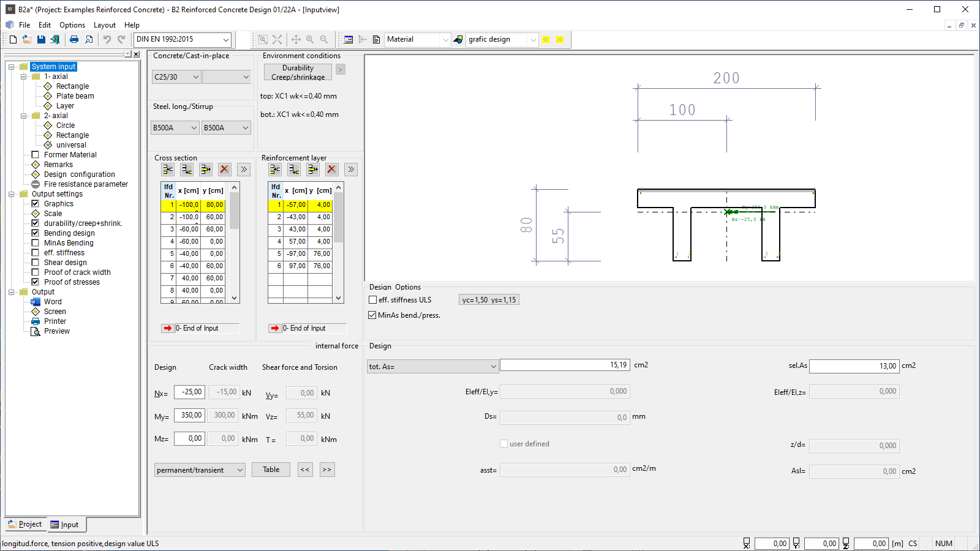
Task: Click the save-and-exit door icon
Action: coord(55,40)
